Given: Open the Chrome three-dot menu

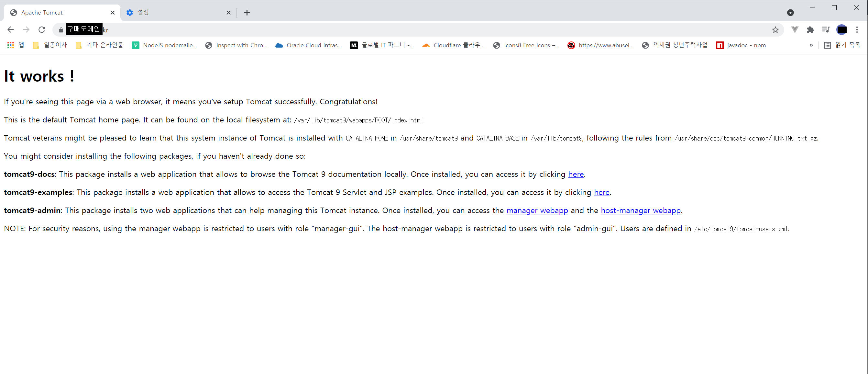Looking at the screenshot, I should (857, 30).
